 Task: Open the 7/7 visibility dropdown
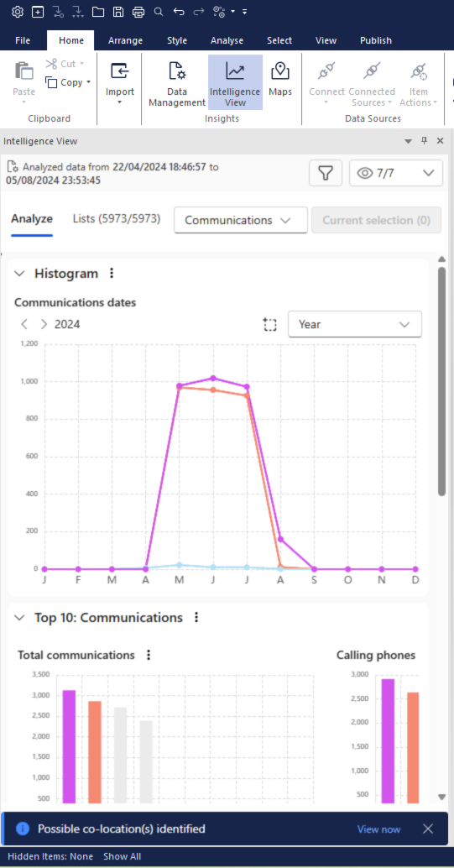(396, 173)
